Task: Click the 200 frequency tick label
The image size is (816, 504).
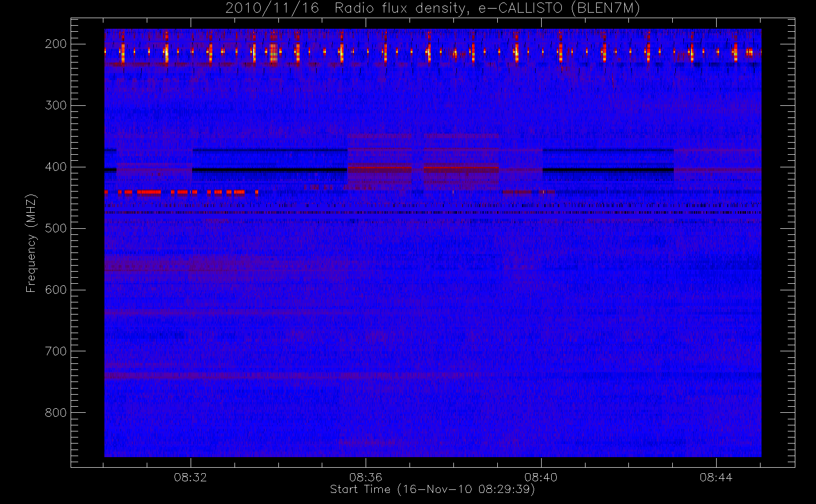Action: [56, 44]
